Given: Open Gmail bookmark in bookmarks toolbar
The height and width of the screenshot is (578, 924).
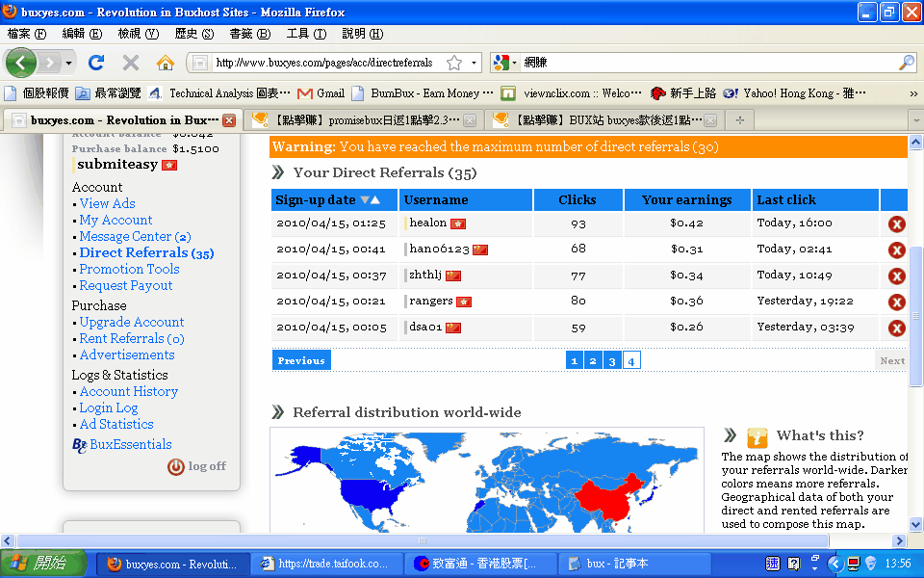Looking at the screenshot, I should [321, 93].
